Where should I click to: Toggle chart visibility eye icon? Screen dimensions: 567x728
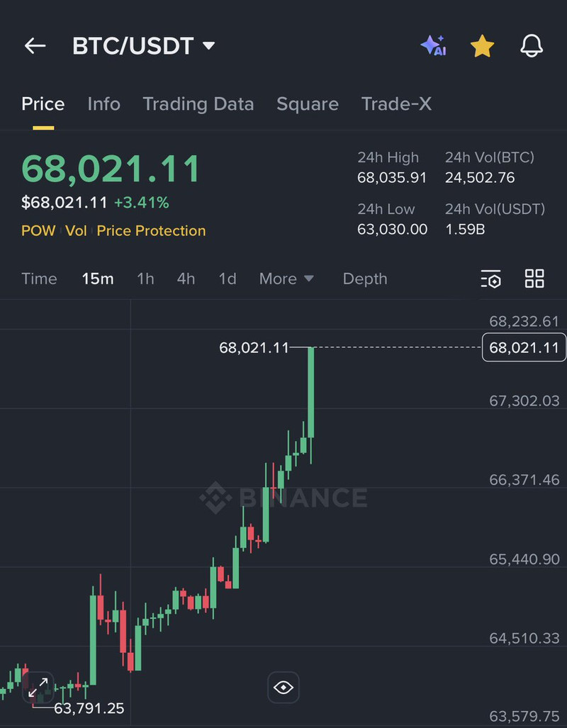point(283,687)
